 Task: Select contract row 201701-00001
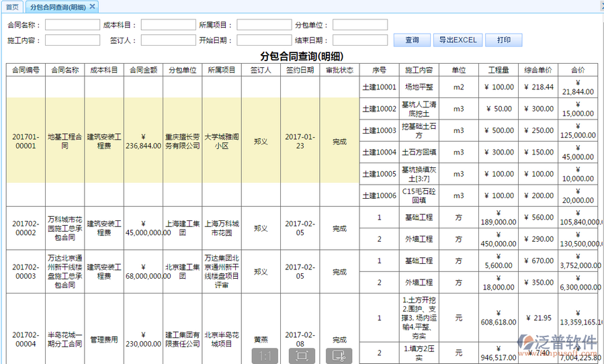click(26, 141)
